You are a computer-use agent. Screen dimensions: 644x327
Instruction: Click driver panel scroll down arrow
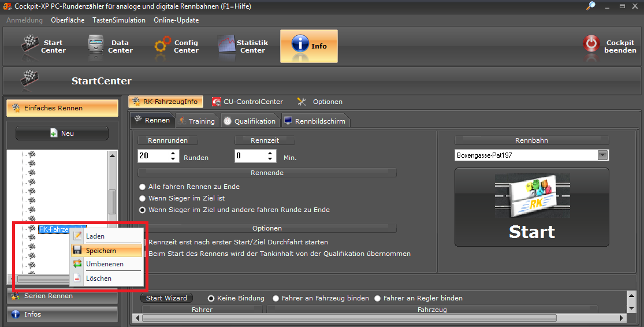(631, 308)
